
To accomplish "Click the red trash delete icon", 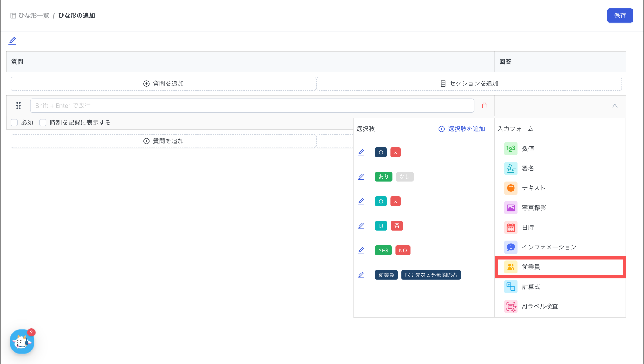I will coord(484,106).
